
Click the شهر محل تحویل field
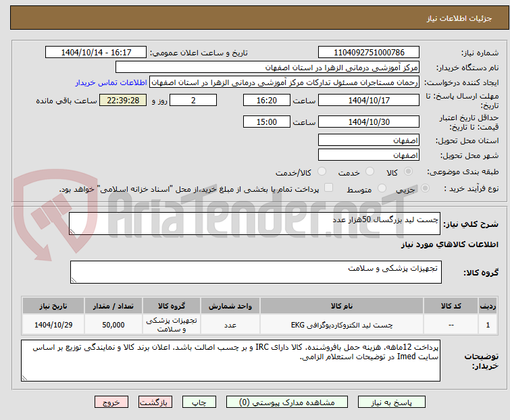pos(369,155)
